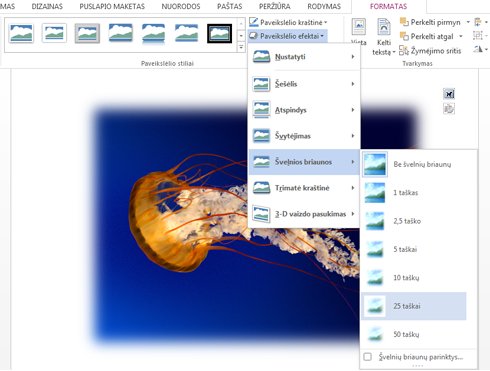Open Švelnios briaunos submenu
Image resolution: width=490 pixels, height=371 pixels.
[x=304, y=162]
